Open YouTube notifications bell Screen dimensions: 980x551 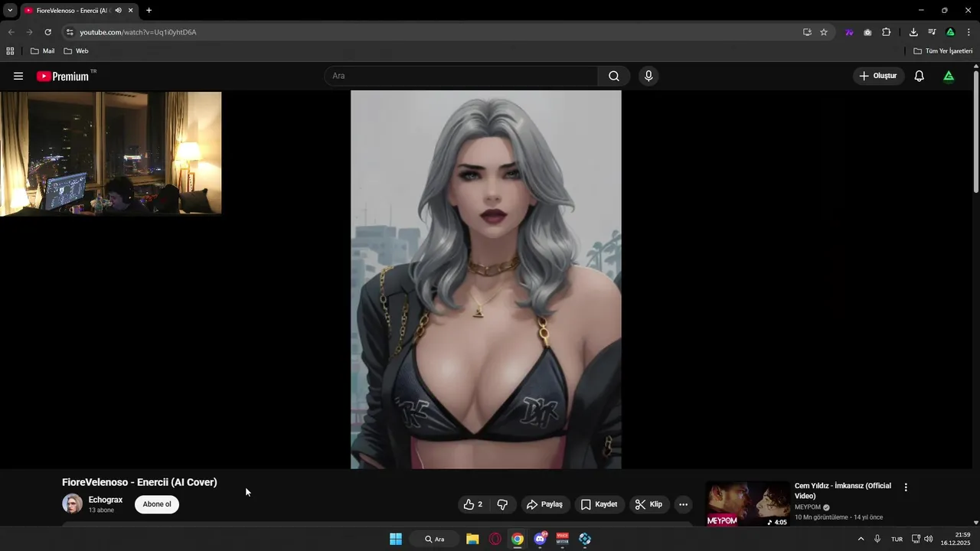pos(919,76)
